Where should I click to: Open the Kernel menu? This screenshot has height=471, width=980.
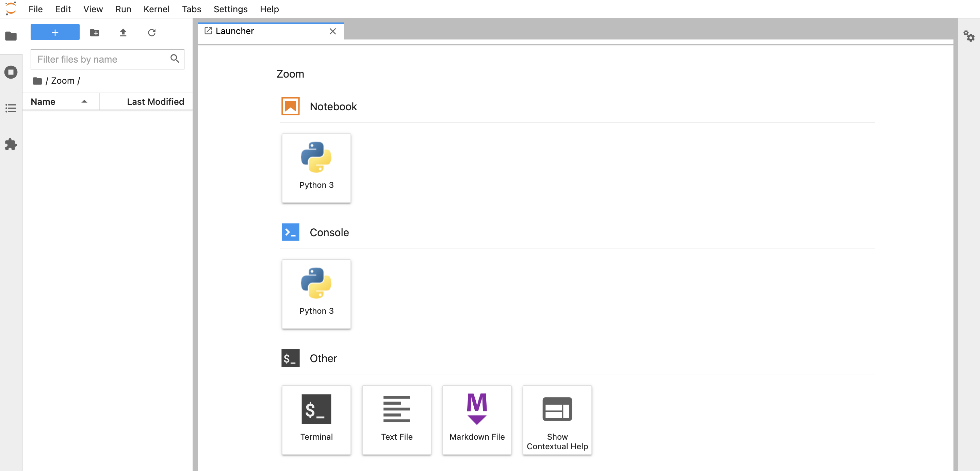pos(156,9)
